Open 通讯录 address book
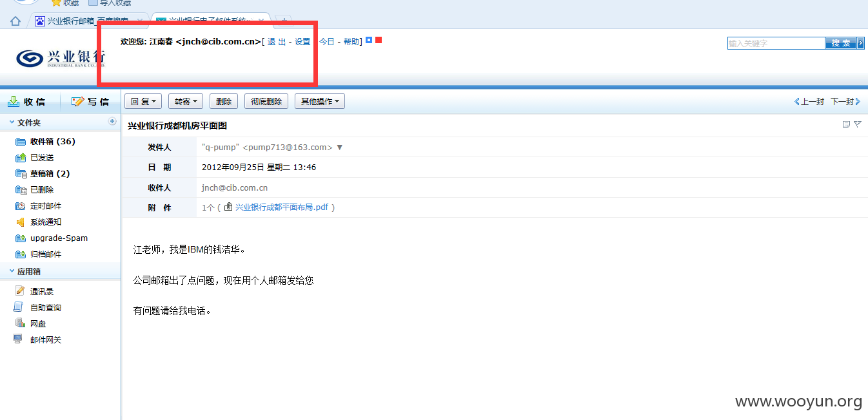Screen dimensions: 868x420 click(x=35, y=292)
